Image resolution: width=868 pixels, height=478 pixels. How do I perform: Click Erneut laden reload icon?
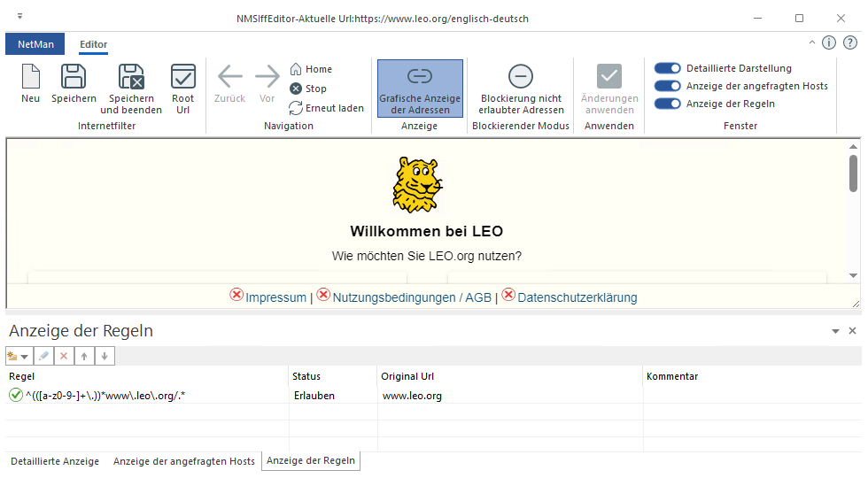297,108
